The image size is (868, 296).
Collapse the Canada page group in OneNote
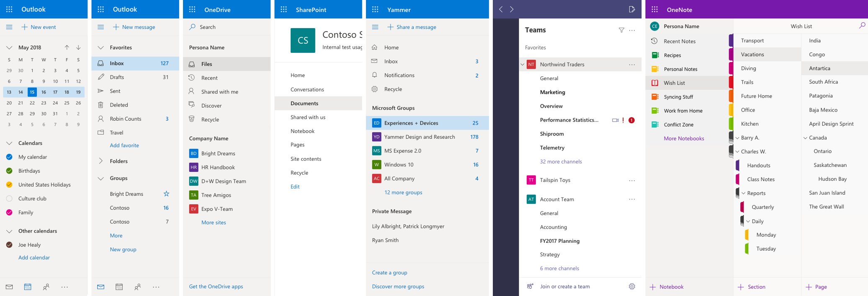[805, 138]
